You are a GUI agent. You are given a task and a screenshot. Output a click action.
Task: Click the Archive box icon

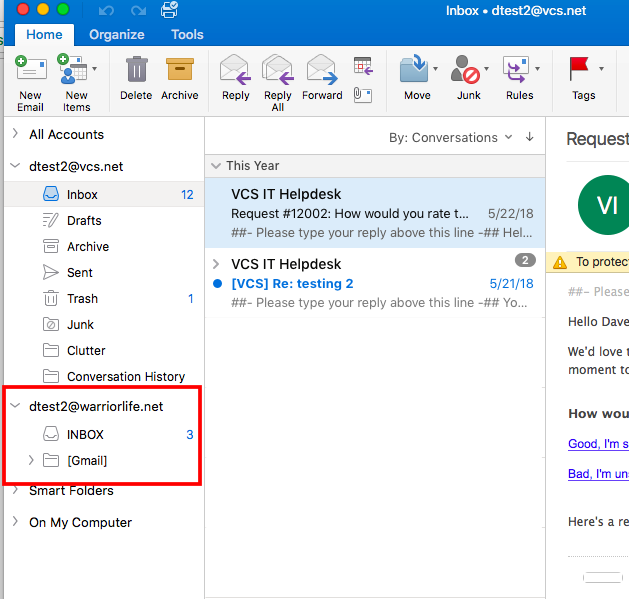[180, 69]
